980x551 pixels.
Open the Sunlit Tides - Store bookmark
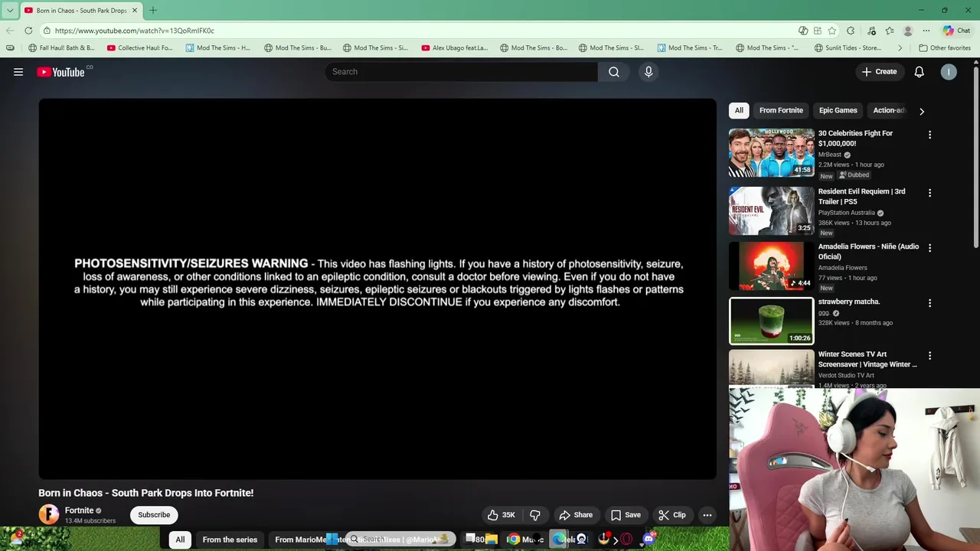tap(848, 47)
